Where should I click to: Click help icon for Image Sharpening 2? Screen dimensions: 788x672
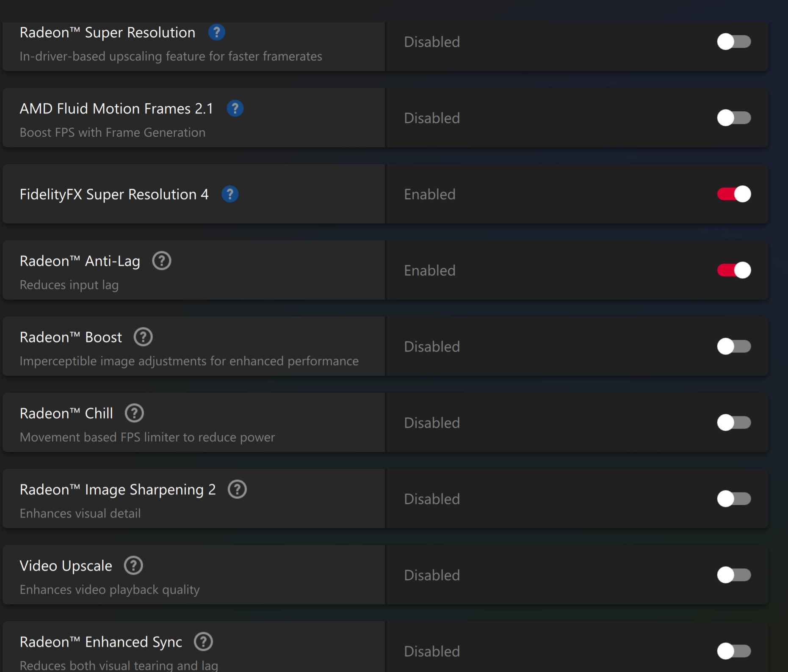[237, 490]
